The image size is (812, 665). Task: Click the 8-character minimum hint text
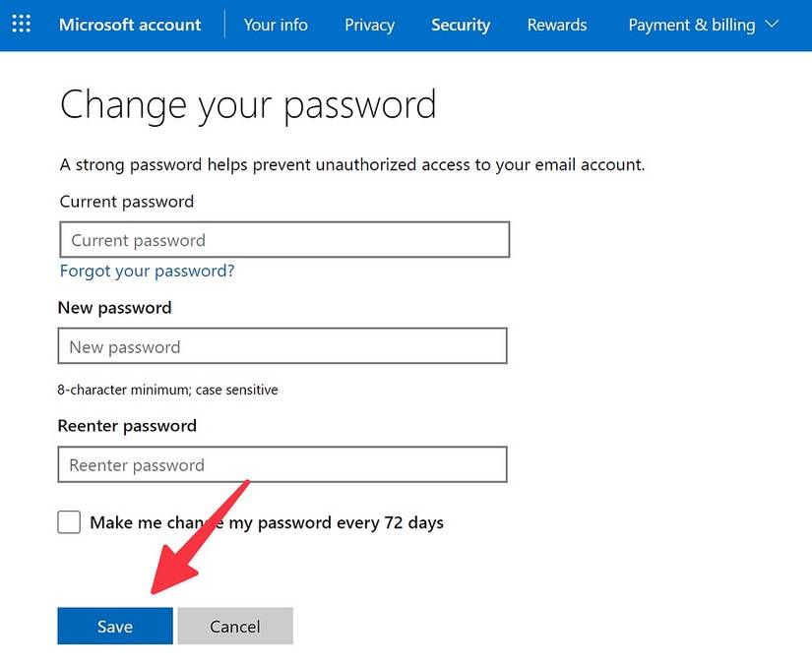click(168, 390)
